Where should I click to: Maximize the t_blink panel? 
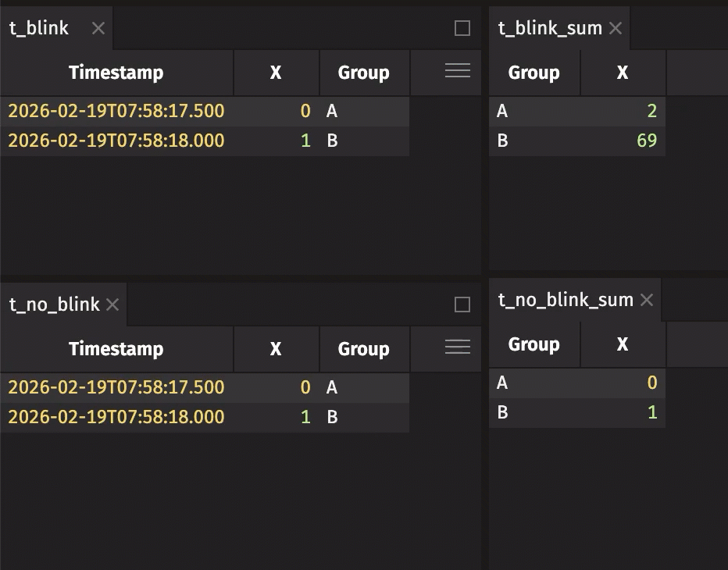click(x=462, y=28)
